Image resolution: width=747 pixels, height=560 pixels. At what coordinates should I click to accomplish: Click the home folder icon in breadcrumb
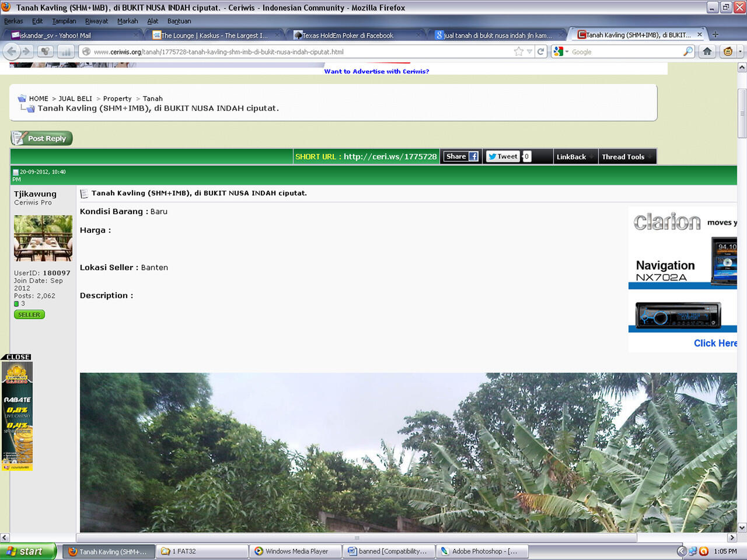[22, 98]
